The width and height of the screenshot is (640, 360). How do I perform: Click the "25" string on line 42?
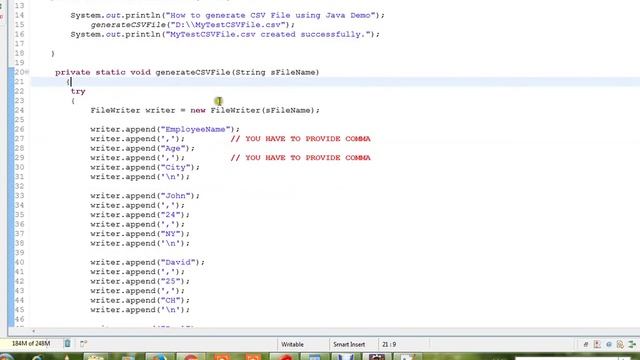coord(171,281)
